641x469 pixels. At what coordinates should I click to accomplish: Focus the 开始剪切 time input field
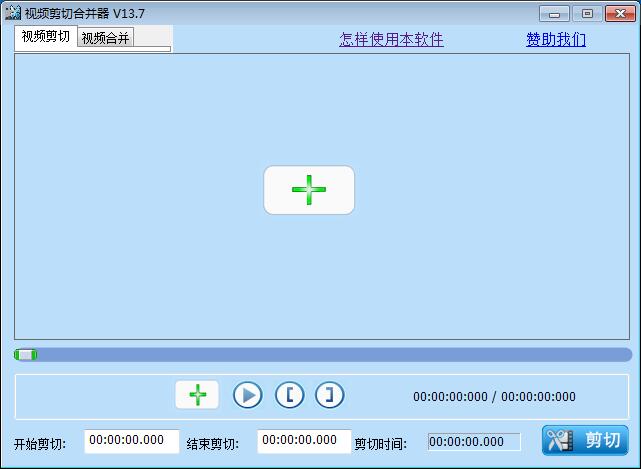[132, 441]
